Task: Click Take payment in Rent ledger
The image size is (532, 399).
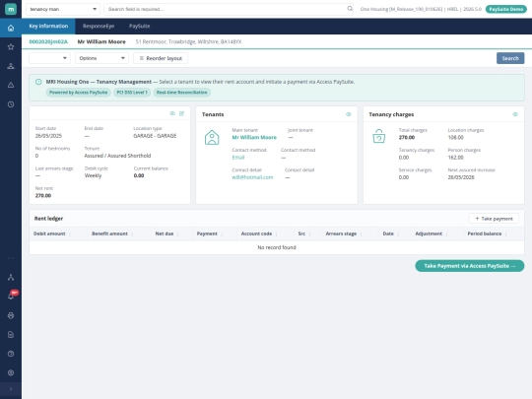Action: pos(494,219)
